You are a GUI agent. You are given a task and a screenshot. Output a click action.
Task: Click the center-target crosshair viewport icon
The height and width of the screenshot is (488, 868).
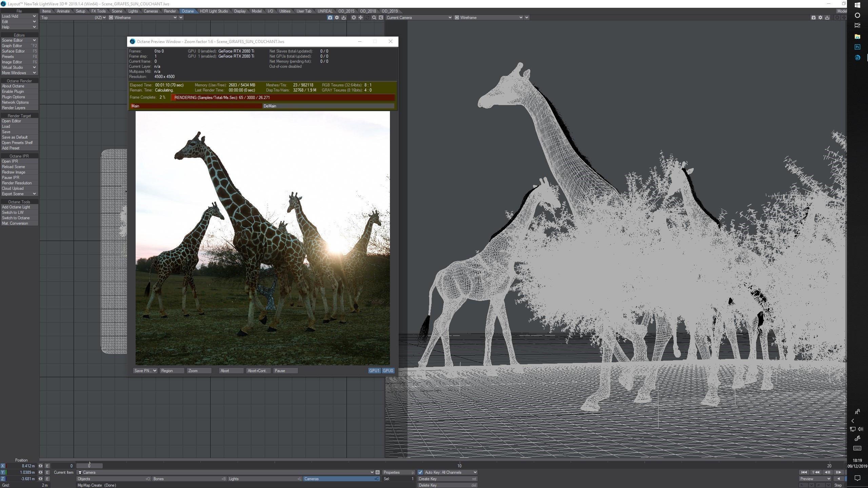pyautogui.click(x=354, y=18)
